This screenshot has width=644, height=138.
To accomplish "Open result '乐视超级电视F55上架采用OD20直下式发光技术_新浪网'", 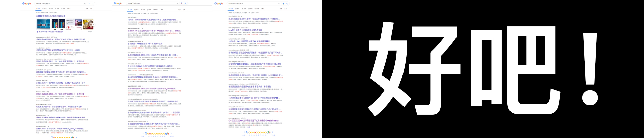I will click(58, 50).
